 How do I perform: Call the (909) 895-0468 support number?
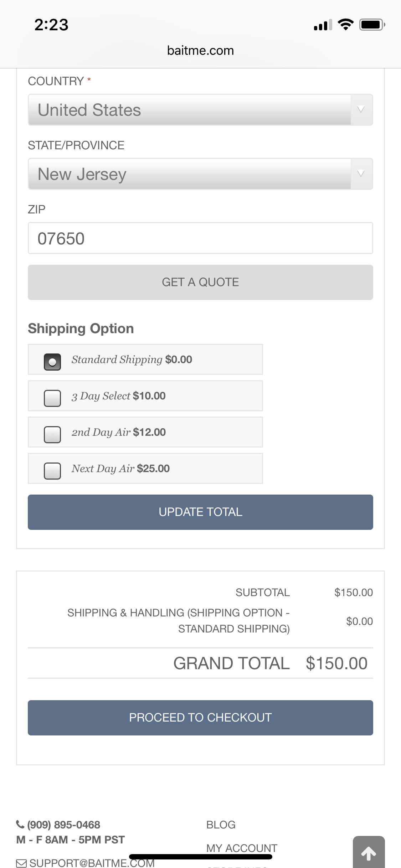tap(64, 825)
